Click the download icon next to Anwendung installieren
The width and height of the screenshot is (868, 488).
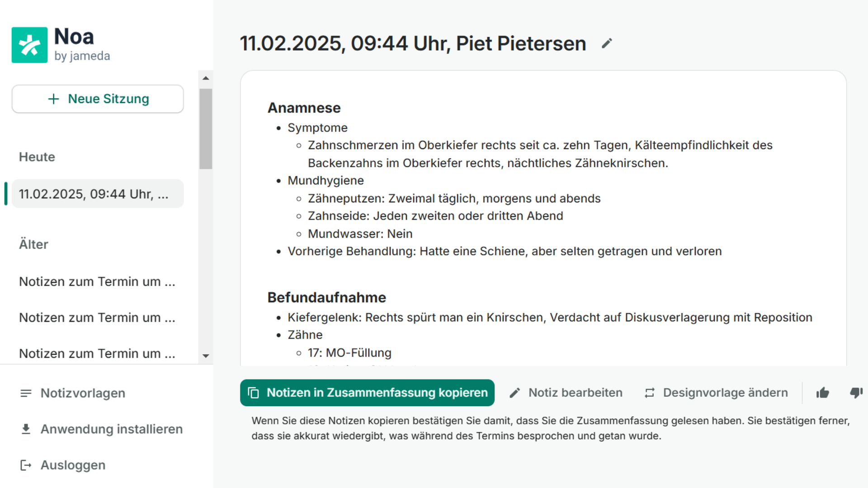click(26, 429)
